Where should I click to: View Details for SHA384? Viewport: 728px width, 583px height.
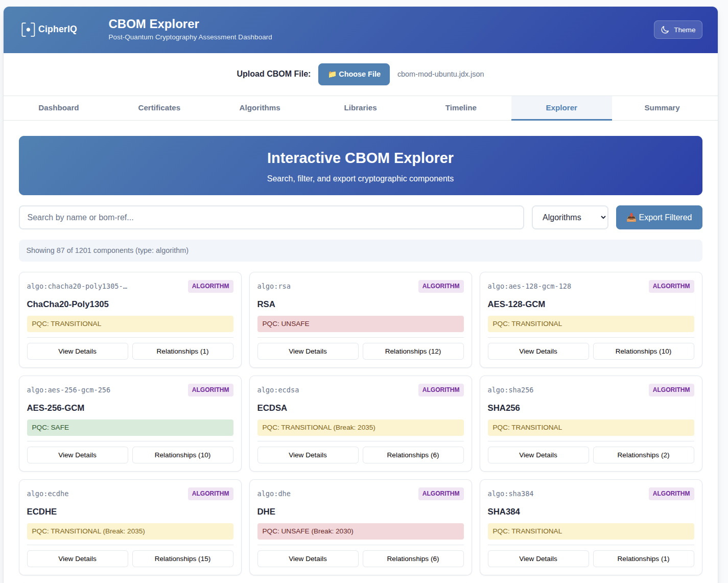pyautogui.click(x=538, y=559)
